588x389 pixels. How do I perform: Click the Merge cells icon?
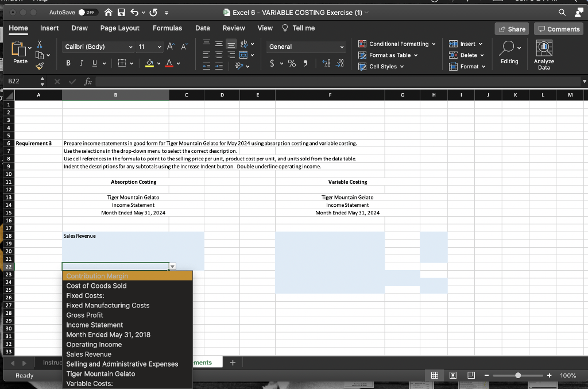point(243,55)
